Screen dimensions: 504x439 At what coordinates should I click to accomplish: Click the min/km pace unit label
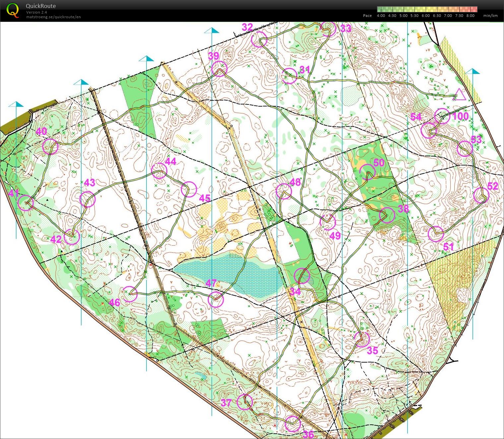[x=490, y=16]
